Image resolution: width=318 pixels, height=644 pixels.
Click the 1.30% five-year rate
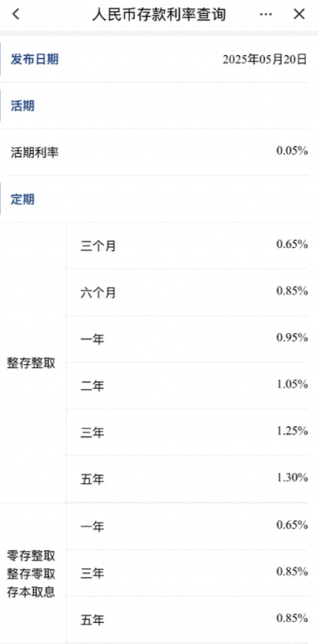coord(292,477)
